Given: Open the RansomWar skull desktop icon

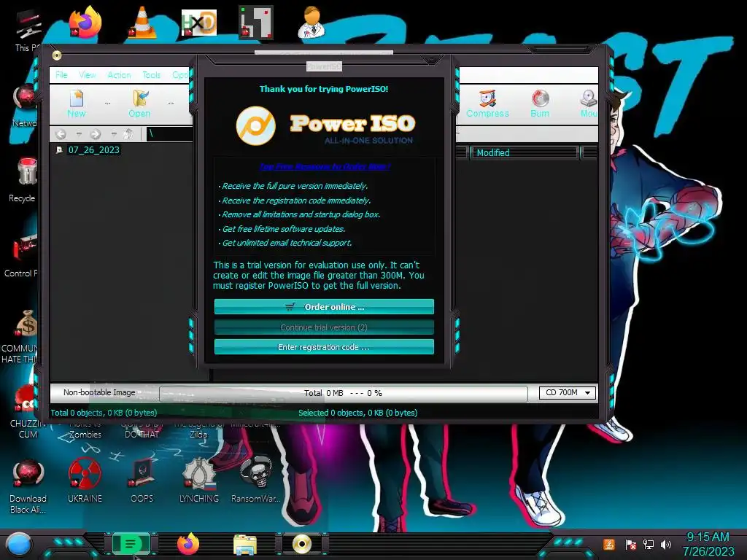Looking at the screenshot, I should point(256,480).
